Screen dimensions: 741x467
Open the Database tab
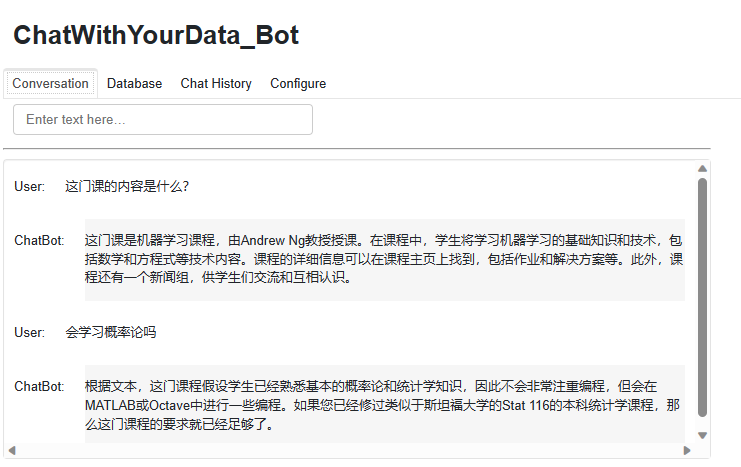[134, 83]
